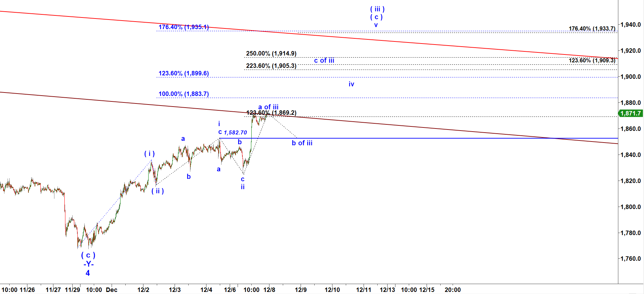The image size is (644, 294).
Task: Select the '( i )' wave label
Action: click(x=149, y=154)
